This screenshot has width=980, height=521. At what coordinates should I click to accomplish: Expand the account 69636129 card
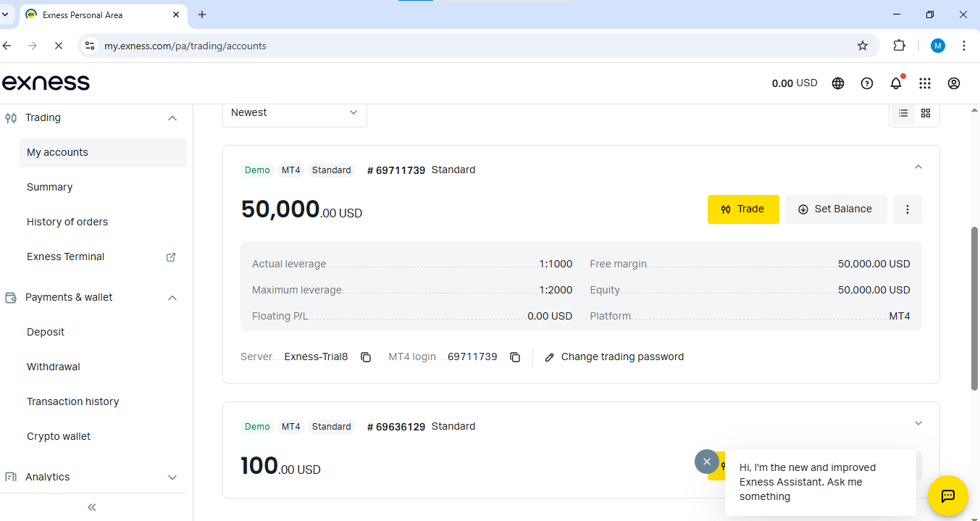(918, 423)
